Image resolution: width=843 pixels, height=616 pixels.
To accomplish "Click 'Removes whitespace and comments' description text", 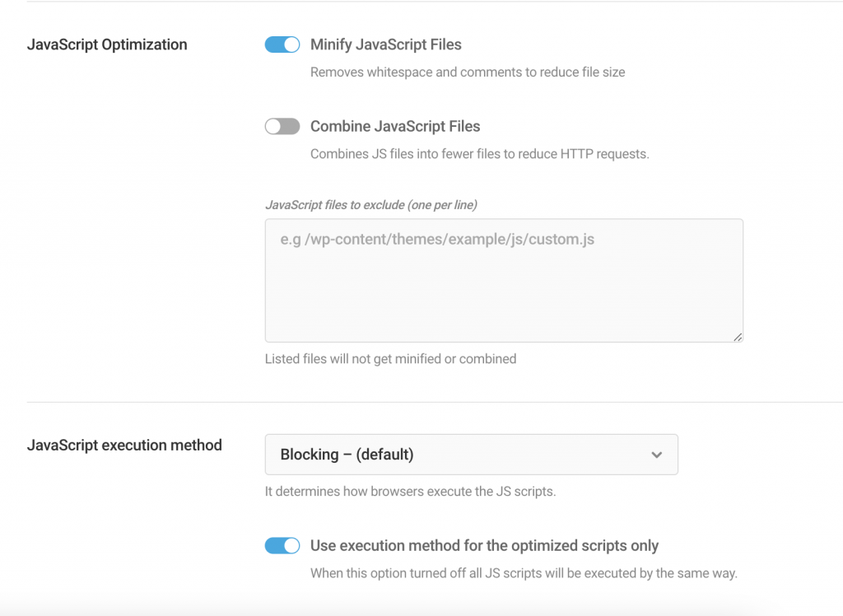I will point(468,72).
